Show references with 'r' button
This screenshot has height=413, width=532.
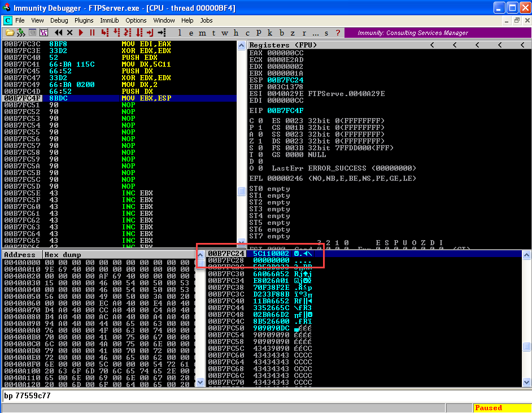pos(304,33)
